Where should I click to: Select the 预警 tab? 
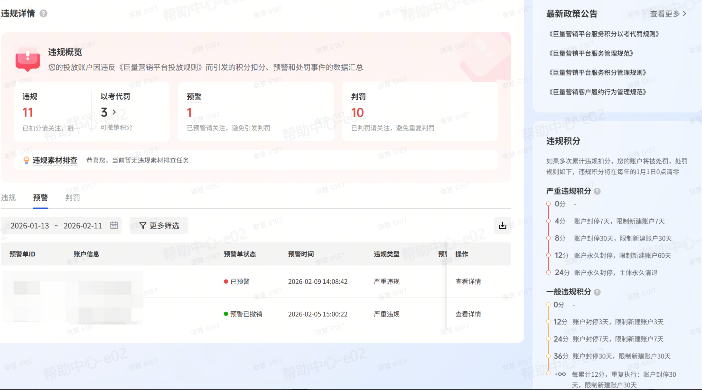coord(40,197)
